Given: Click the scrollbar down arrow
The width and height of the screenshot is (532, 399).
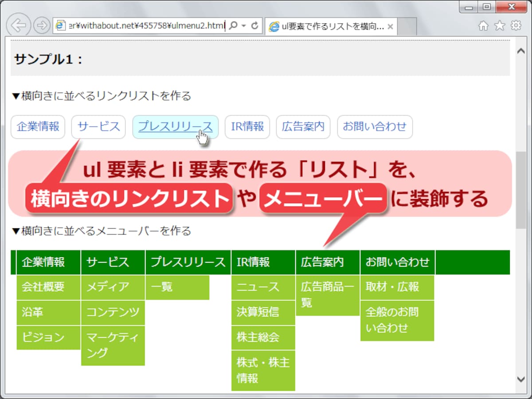Looking at the screenshot, I should 521,379.
